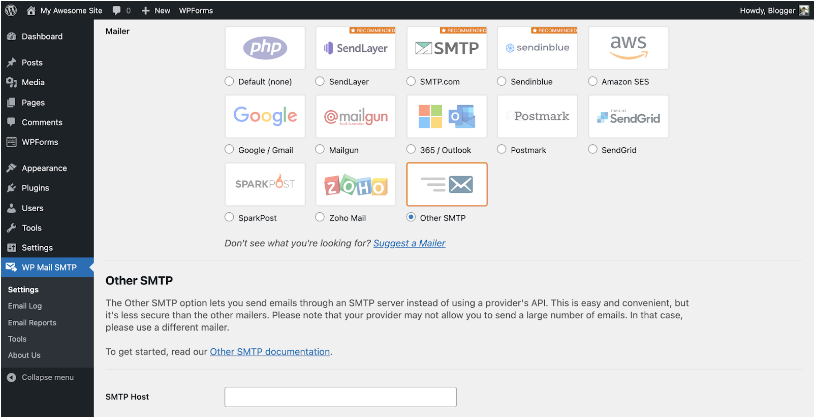Choose the SendGrid radio button
Image resolution: width=826 pixels, height=417 pixels.
(593, 150)
